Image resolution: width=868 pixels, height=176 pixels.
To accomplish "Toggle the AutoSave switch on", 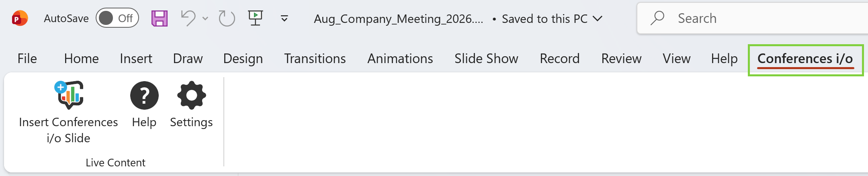I will pyautogui.click(x=117, y=18).
